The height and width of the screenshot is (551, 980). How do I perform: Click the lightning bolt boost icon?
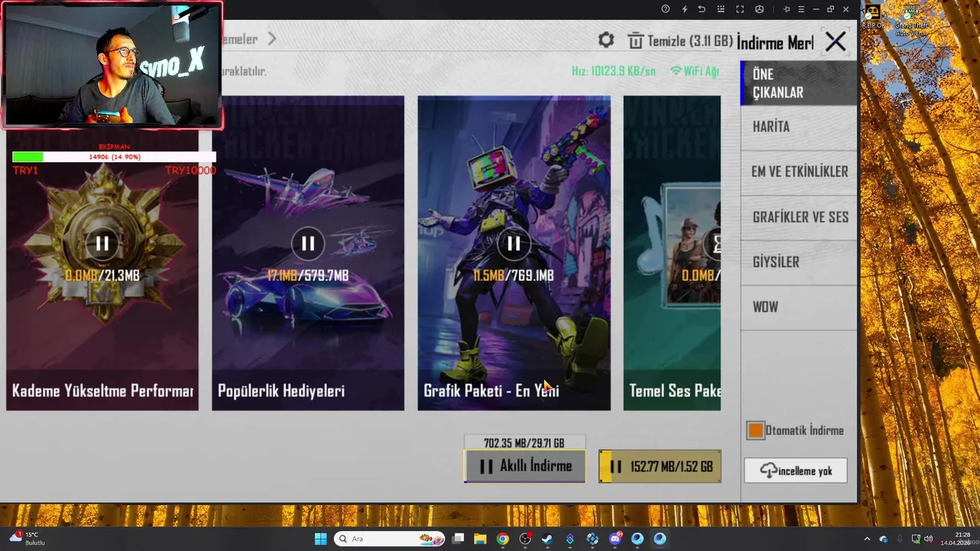[x=684, y=9]
